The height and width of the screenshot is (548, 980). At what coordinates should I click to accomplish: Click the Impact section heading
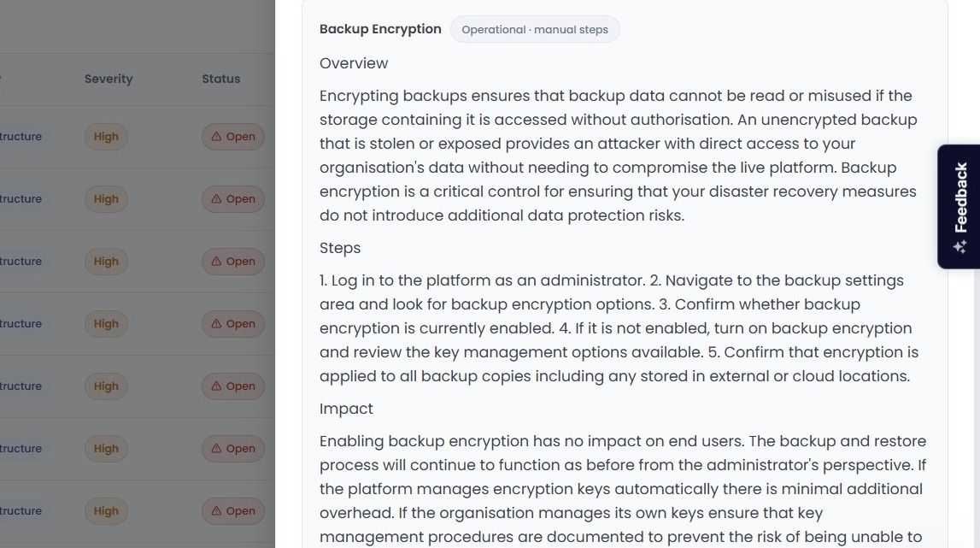pyautogui.click(x=346, y=409)
